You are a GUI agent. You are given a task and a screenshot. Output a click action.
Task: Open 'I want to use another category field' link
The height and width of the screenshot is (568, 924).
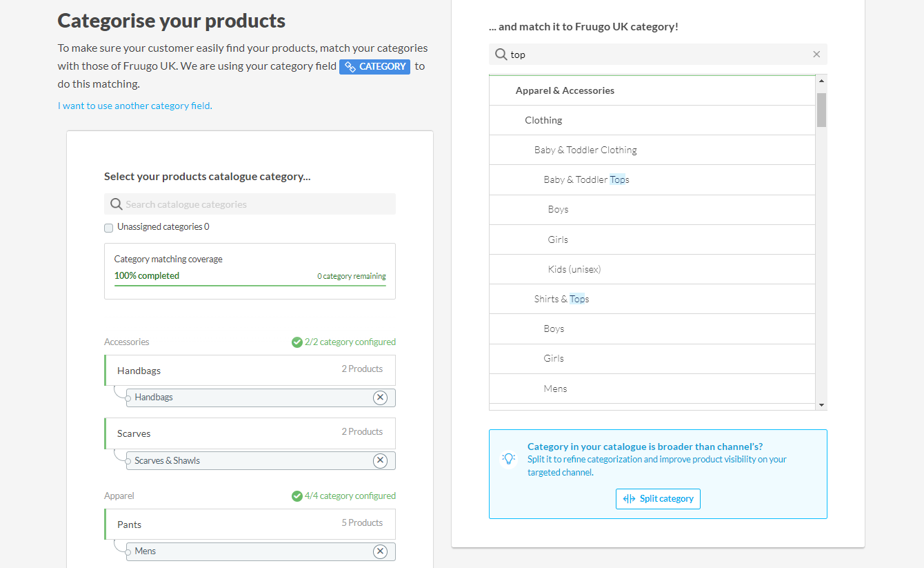tap(135, 106)
